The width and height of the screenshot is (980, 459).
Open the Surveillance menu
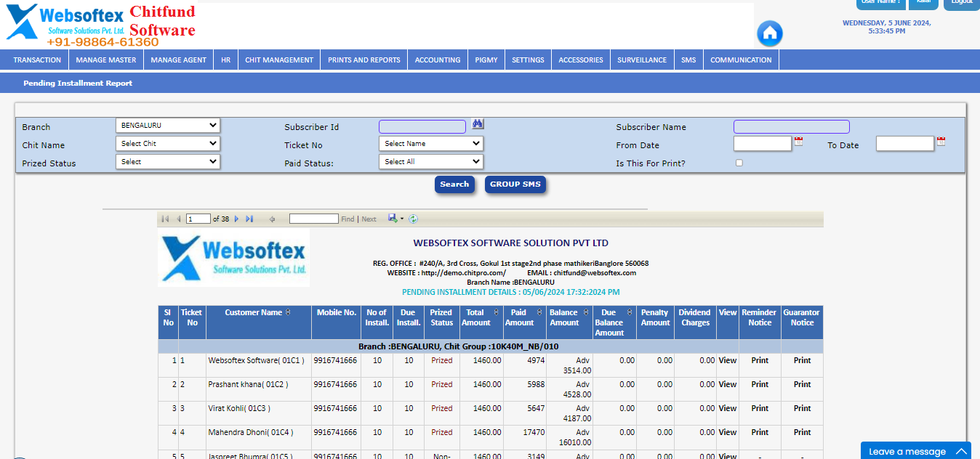click(642, 60)
